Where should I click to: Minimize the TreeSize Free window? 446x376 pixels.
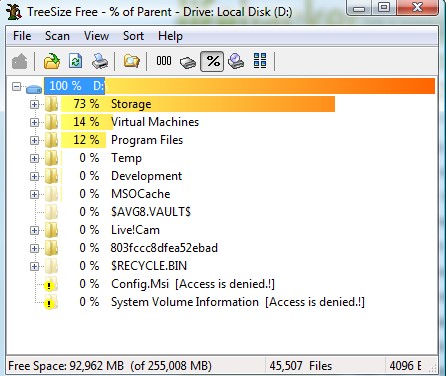pos(359,8)
